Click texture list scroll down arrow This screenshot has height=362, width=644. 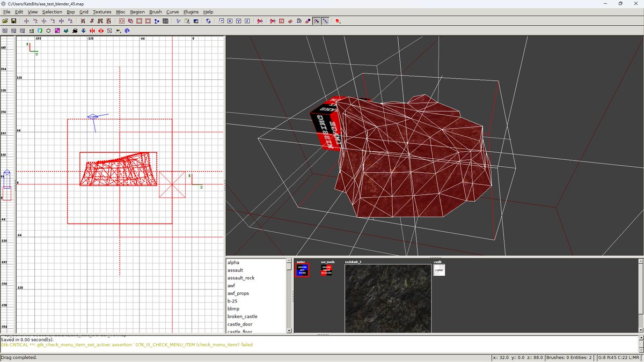pos(290,331)
